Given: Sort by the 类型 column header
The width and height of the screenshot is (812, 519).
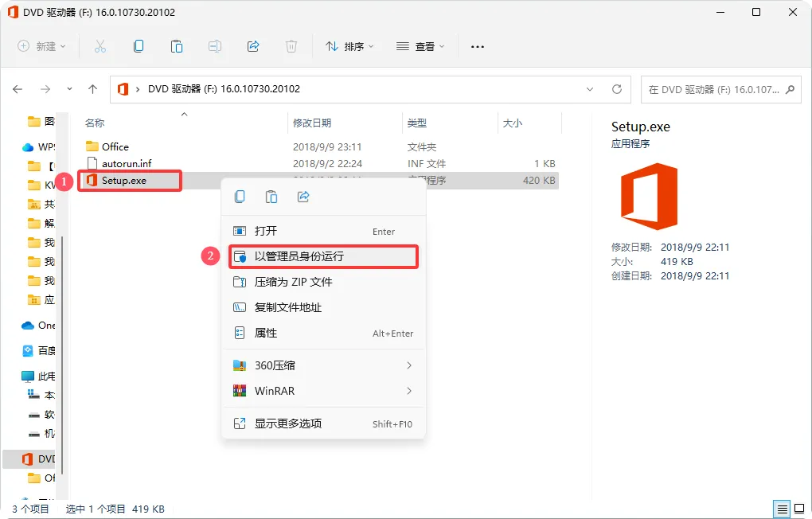Looking at the screenshot, I should 417,123.
